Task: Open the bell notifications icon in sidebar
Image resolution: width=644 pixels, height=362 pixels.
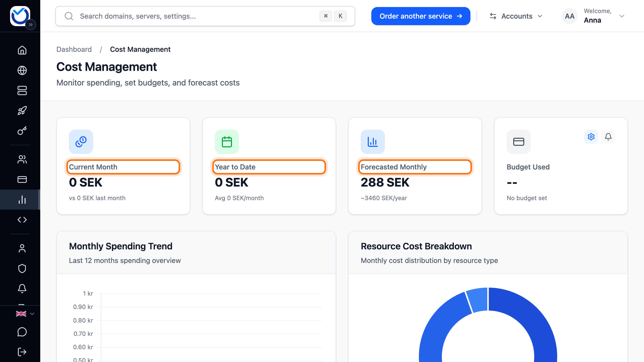Action: [22, 289]
